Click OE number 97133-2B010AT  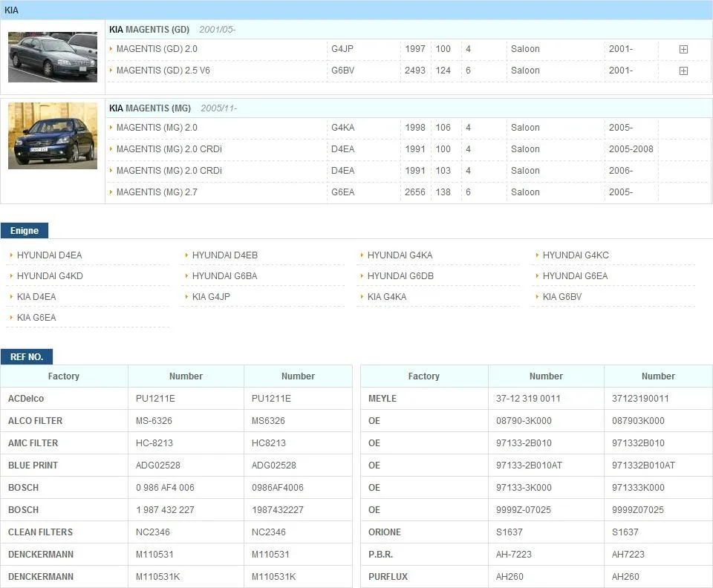point(529,465)
